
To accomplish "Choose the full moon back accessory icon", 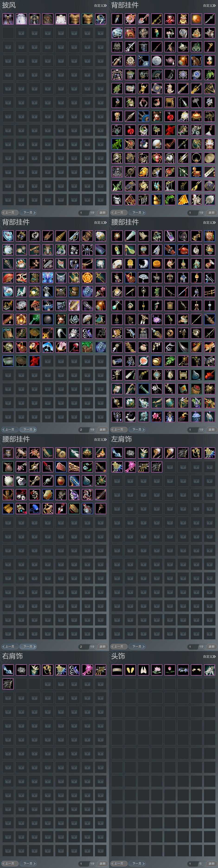I will [157, 61].
